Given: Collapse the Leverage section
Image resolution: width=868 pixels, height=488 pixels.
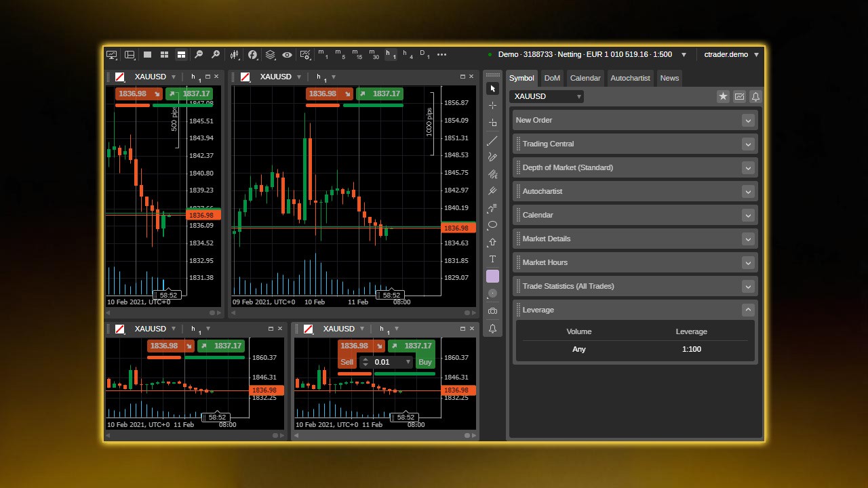Looking at the screenshot, I should 748,310.
